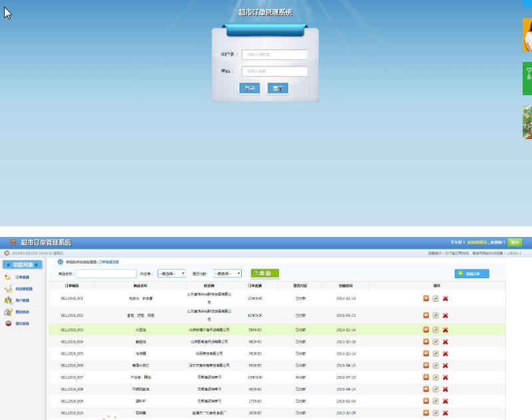The height and width of the screenshot is (420, 532).
Task: Click order number BILL2016_010 cell
Action: (x=72, y=413)
